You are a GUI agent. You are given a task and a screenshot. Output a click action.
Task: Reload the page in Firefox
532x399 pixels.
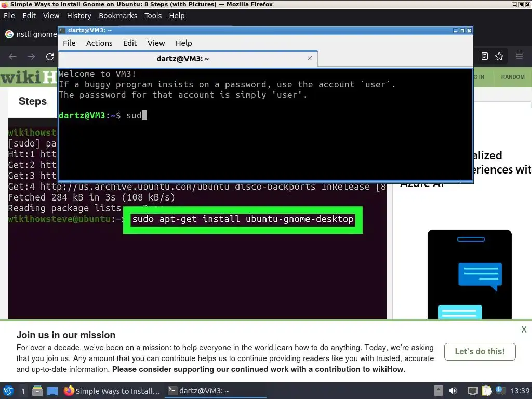(50, 56)
